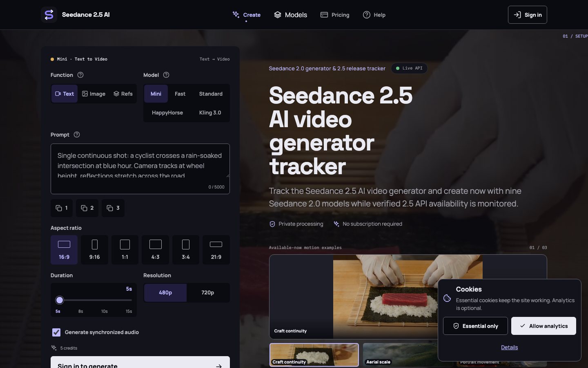This screenshot has width=588, height=368.
Task: Click the 8s mark on duration slider
Action: coord(81,311)
